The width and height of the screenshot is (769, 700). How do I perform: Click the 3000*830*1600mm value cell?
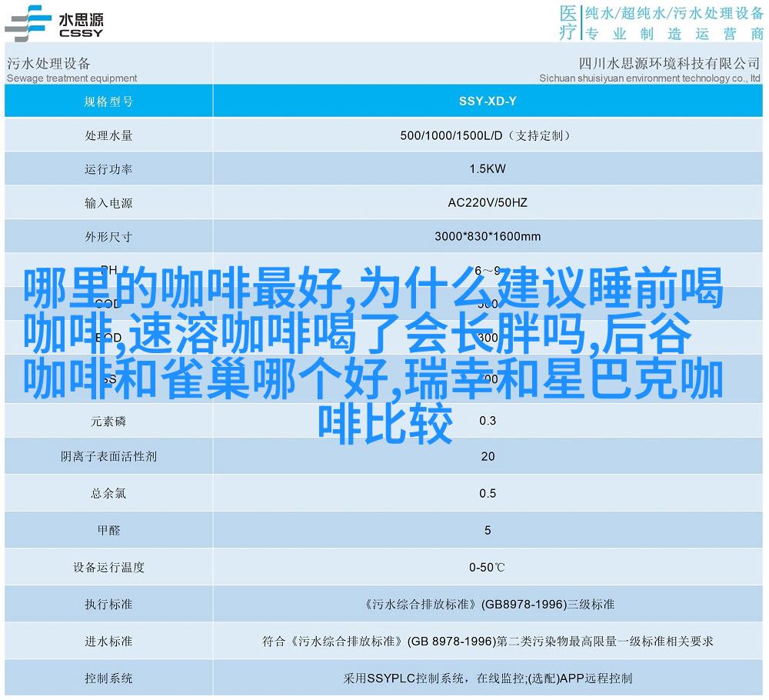(488, 237)
